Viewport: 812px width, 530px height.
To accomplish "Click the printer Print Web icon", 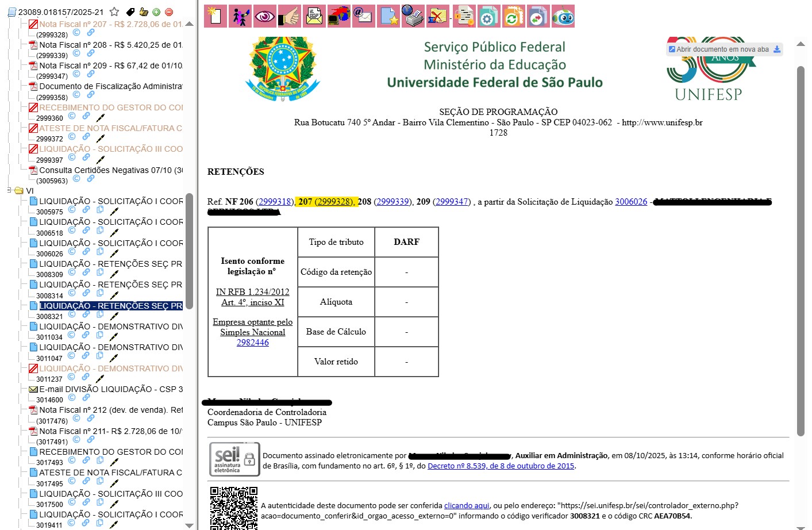I will click(412, 16).
